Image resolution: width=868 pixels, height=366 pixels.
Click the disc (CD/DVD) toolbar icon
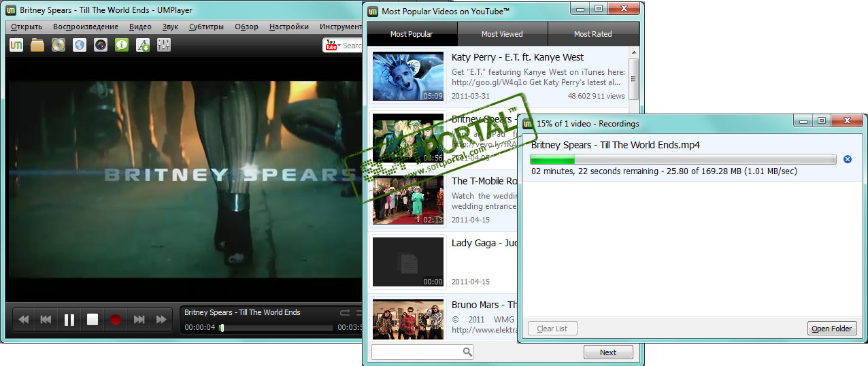pos(59,45)
